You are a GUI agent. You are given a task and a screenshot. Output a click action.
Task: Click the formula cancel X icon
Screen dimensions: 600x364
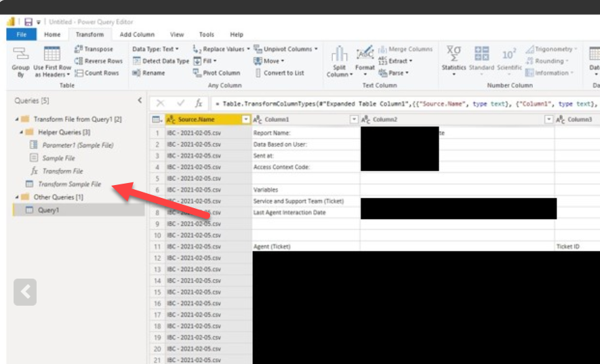pos(160,103)
